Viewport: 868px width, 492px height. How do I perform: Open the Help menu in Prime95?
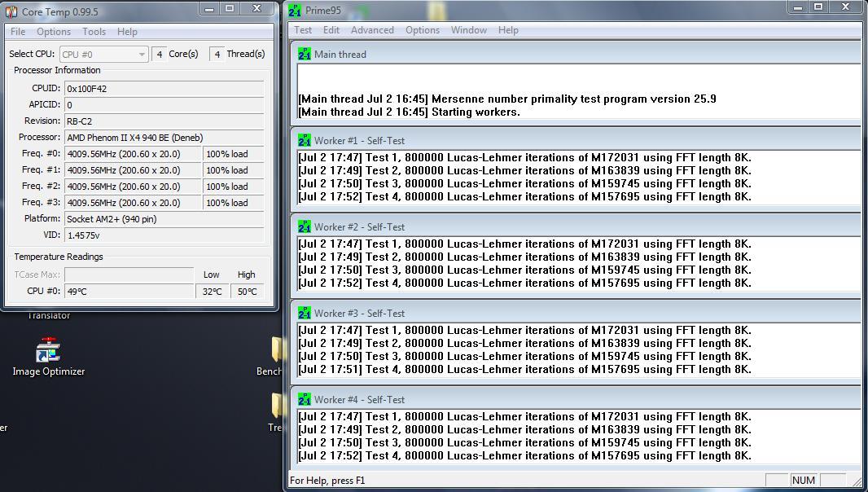[508, 30]
